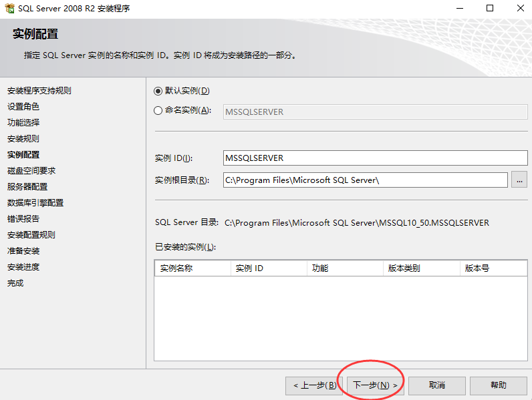Screen dimensions: 532x400
Task: Click the 已安装的实例(L) label
Action: click(186, 247)
